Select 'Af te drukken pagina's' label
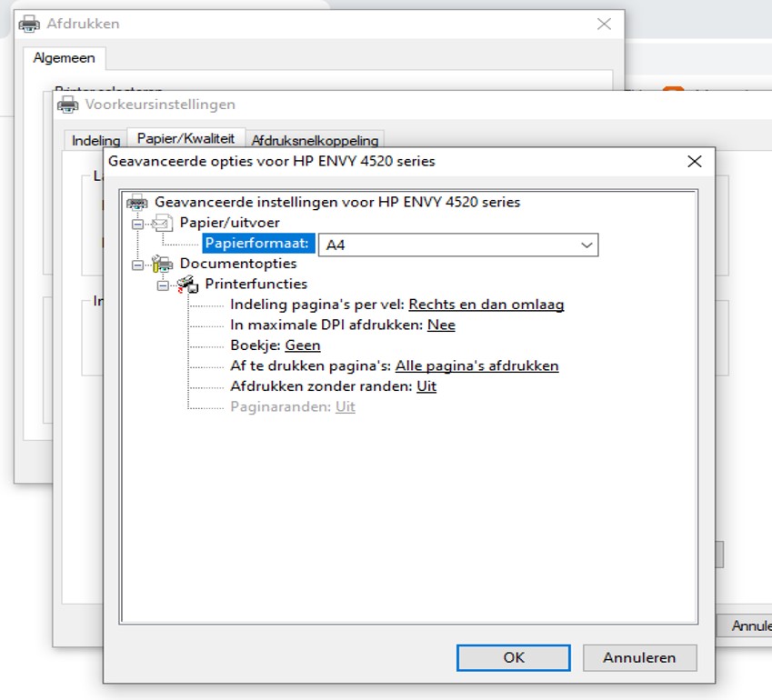The height and width of the screenshot is (700, 772). [x=311, y=365]
